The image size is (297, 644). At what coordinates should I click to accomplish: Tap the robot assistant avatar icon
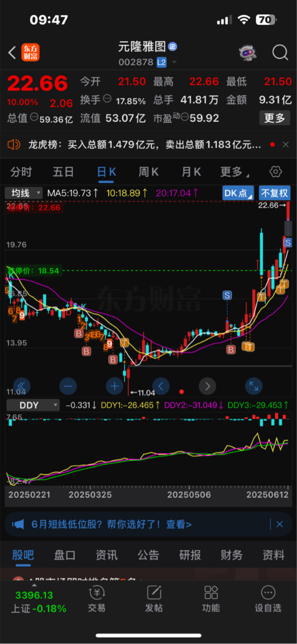tap(248, 52)
